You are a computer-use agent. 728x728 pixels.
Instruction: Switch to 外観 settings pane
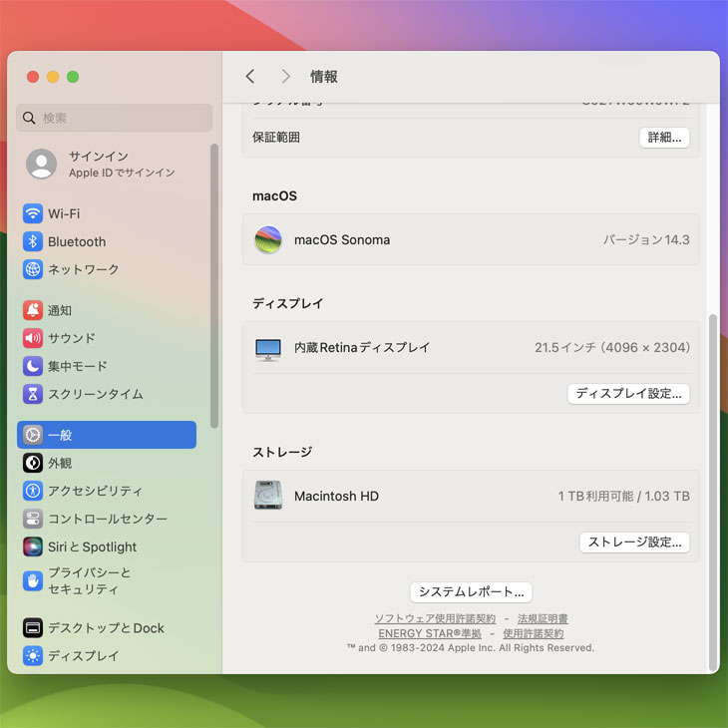pyautogui.click(x=60, y=463)
